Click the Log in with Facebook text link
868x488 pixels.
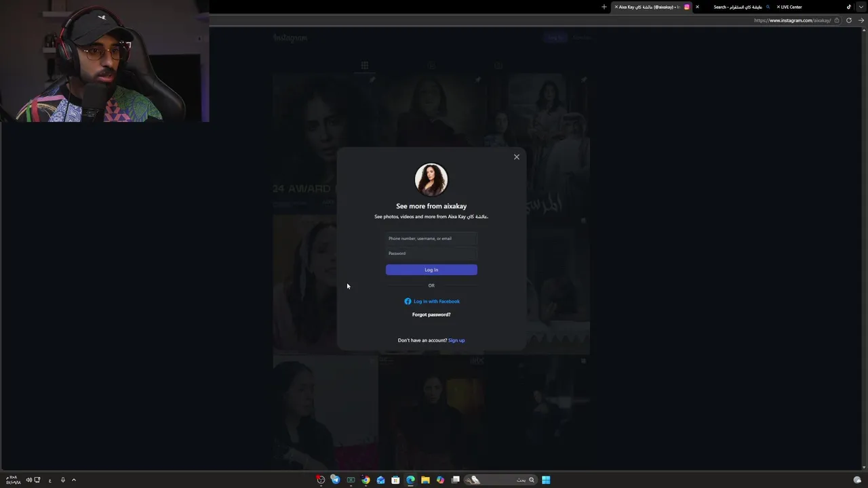tap(437, 301)
